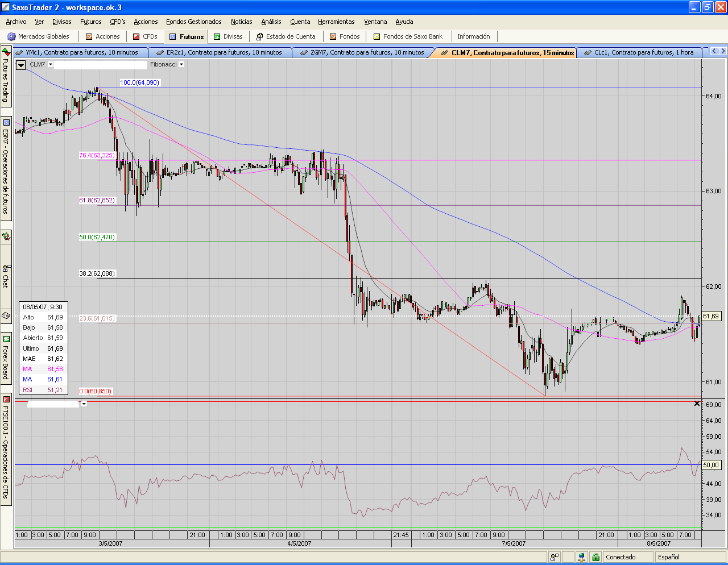Open the Futures Trading side panel

tap(6, 77)
